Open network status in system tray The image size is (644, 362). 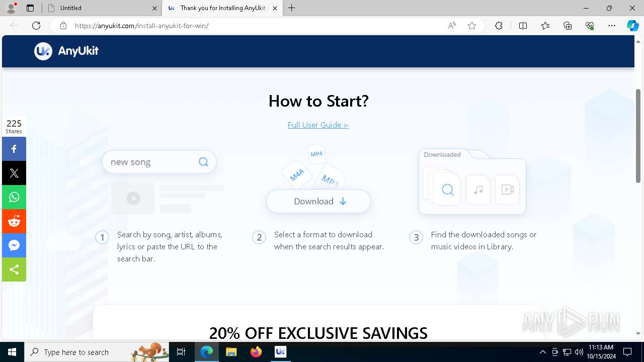(567, 352)
